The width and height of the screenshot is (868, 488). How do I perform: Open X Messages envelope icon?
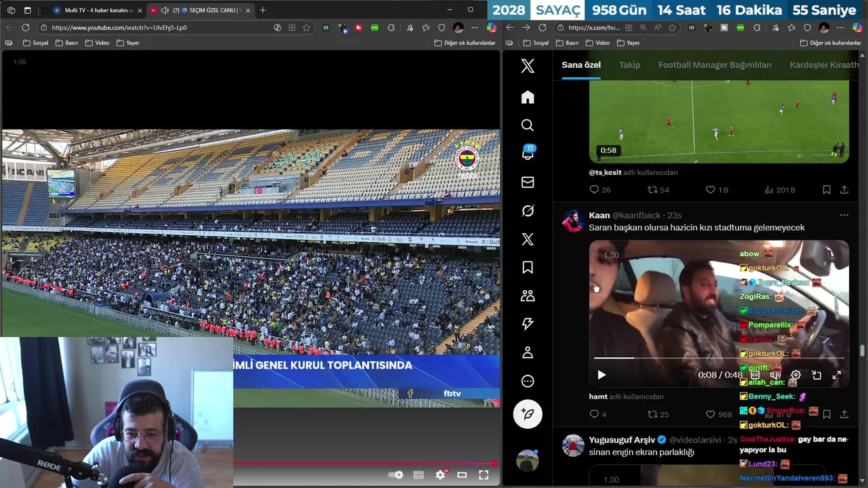point(528,182)
